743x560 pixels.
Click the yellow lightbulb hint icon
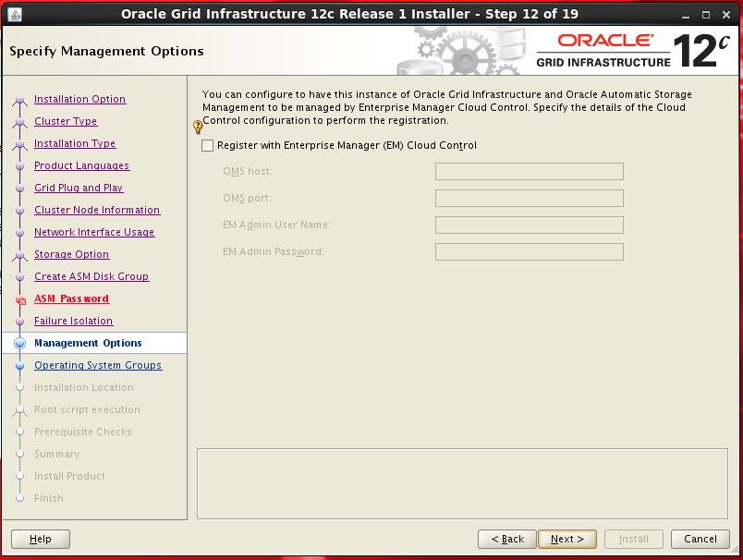coord(198,127)
